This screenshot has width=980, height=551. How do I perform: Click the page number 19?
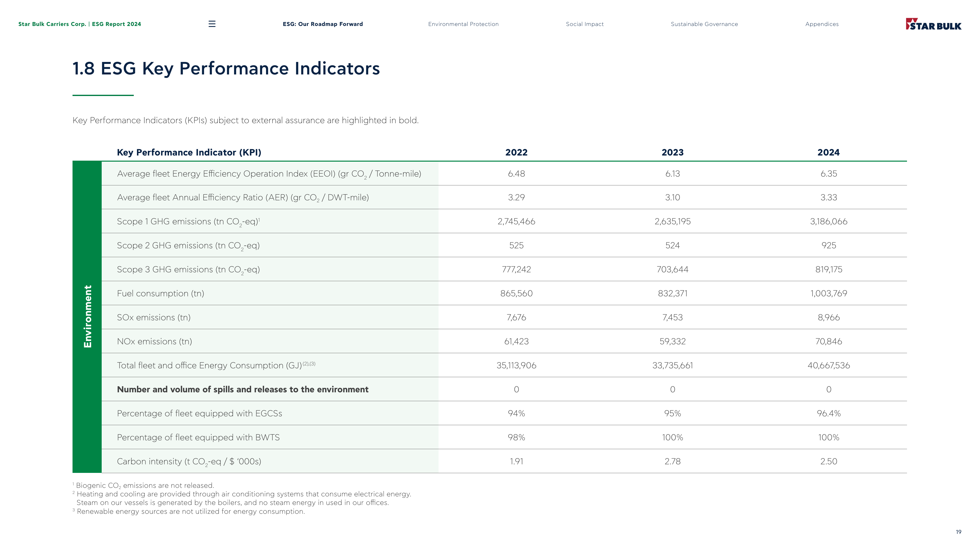pos(958,532)
